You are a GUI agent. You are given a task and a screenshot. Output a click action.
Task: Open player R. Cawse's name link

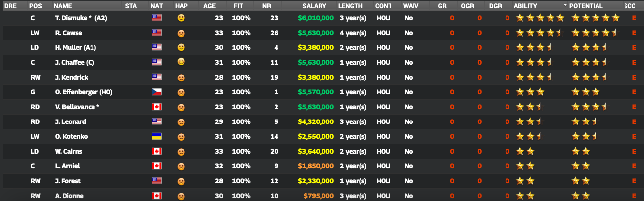tap(68, 33)
